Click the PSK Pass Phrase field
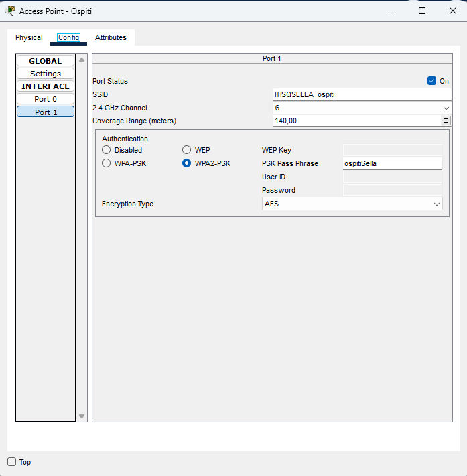 [x=392, y=163]
